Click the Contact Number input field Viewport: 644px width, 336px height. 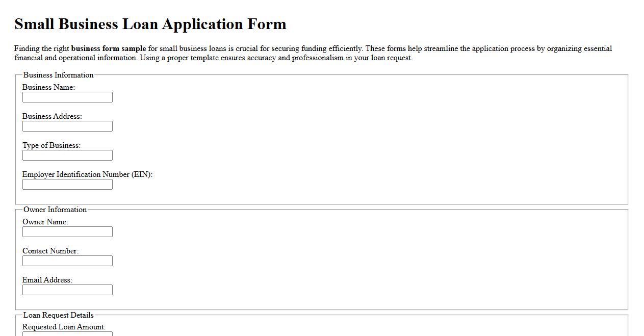click(67, 261)
